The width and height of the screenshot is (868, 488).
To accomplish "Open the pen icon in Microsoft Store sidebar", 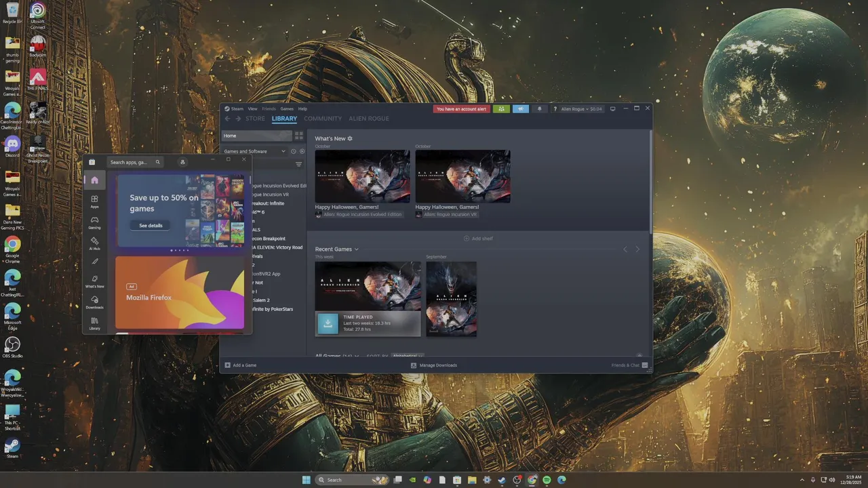I will tap(94, 262).
